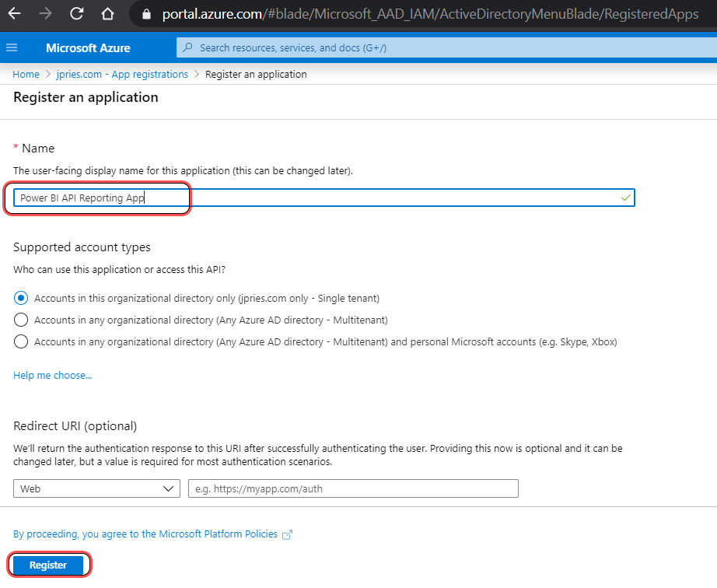The height and width of the screenshot is (588, 717).
Task: Click the browser forward arrow
Action: click(45, 14)
